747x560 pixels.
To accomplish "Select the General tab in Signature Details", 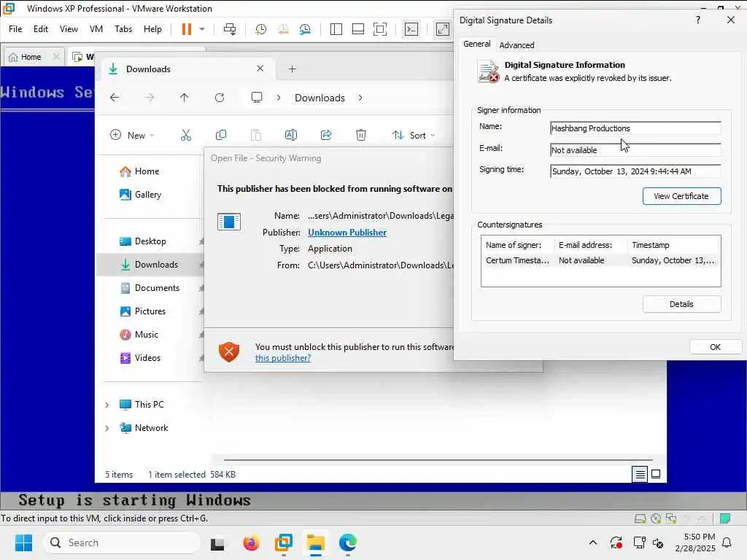I will [x=476, y=44].
